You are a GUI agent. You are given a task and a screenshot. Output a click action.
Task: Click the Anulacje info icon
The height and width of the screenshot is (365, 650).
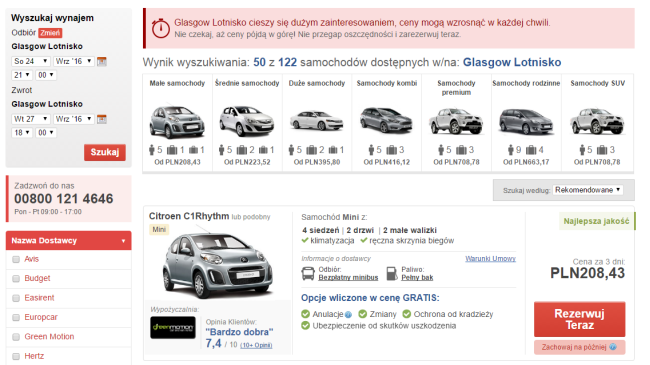click(x=348, y=314)
